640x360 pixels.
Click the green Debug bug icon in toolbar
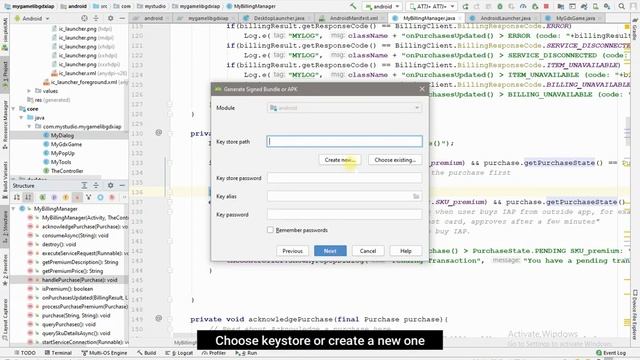click(x=500, y=7)
